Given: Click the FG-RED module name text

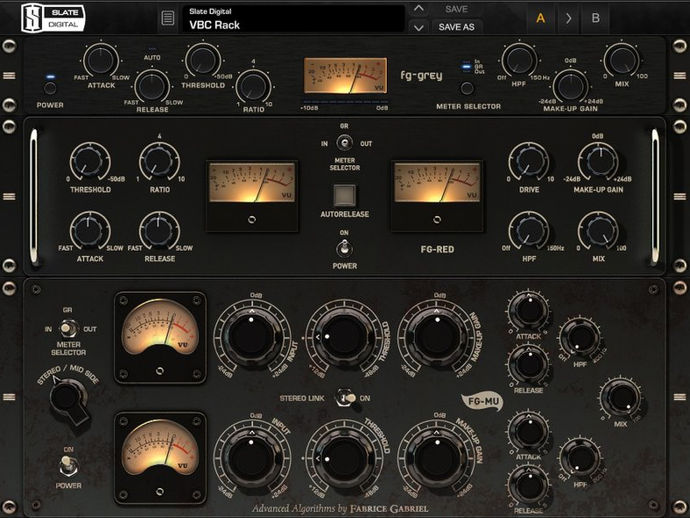Looking at the screenshot, I should (x=437, y=250).
